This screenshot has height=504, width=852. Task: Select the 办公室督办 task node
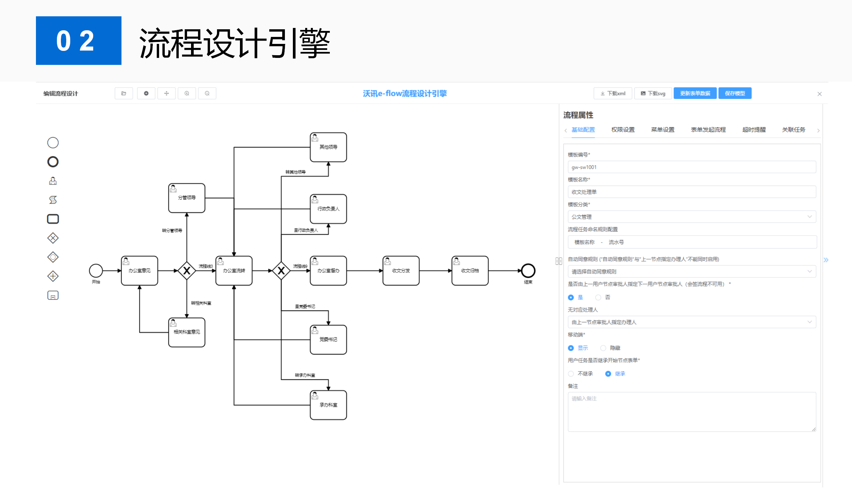328,271
